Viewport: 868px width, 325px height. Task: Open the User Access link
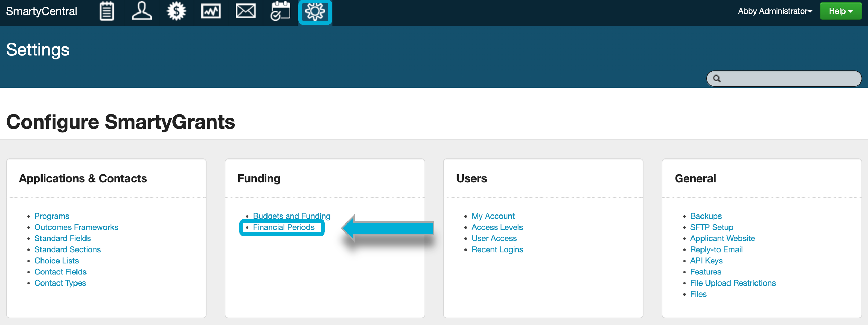point(494,238)
